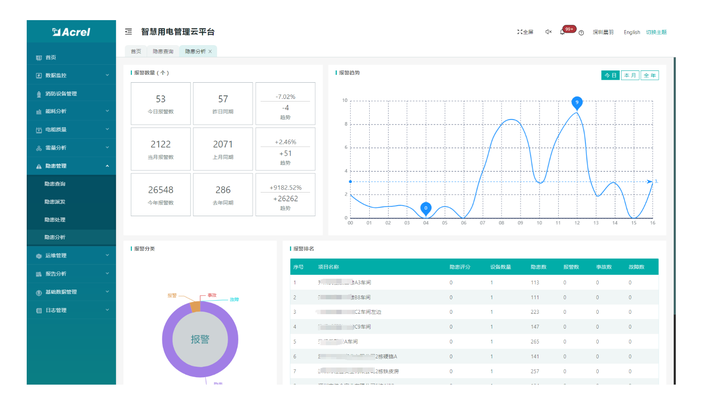Open the 隐患查询 submenu item
The image size is (720, 403).
coord(71,184)
